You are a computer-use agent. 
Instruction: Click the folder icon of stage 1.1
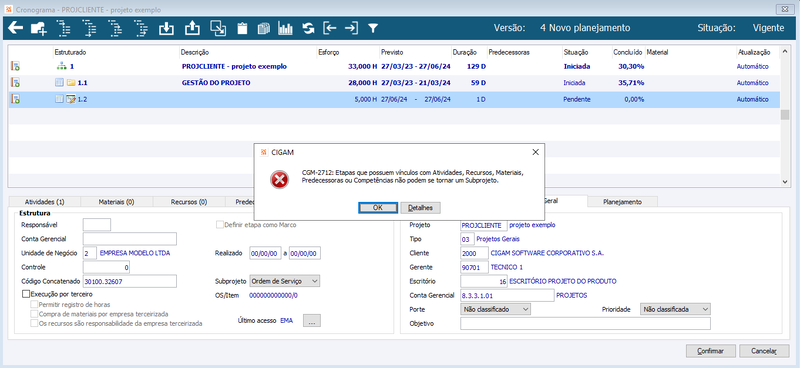click(x=70, y=83)
